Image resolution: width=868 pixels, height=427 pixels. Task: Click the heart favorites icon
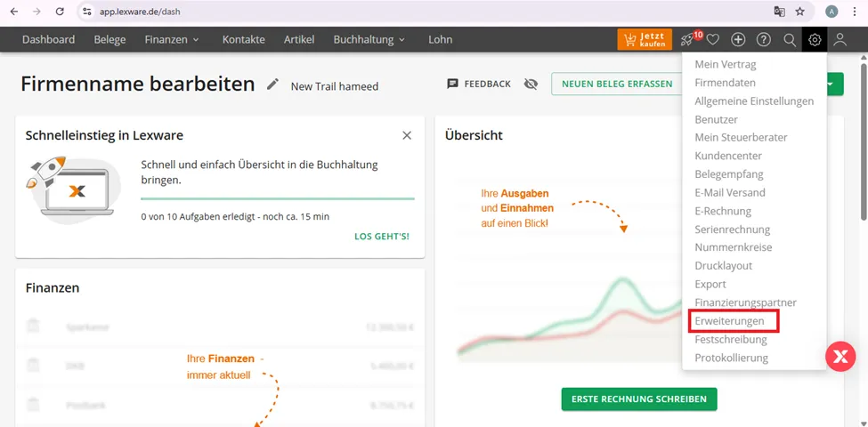[712, 40]
